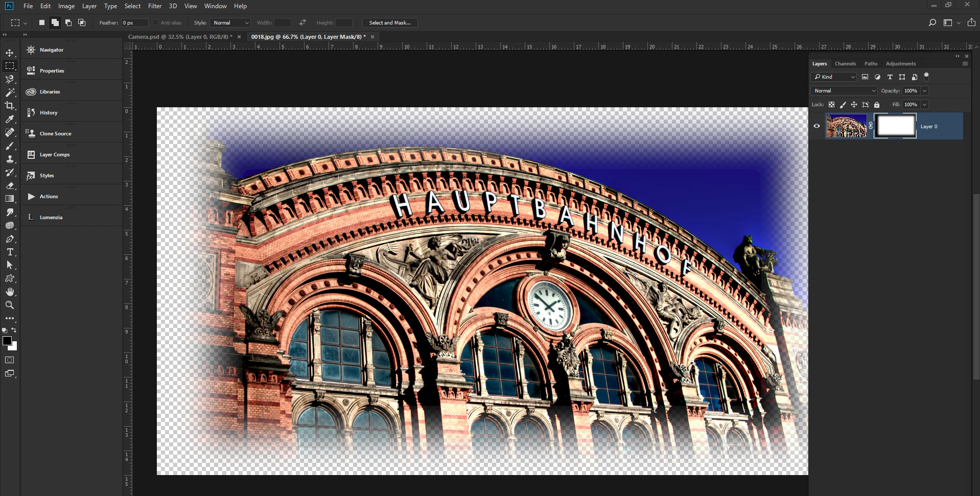The height and width of the screenshot is (496, 980).
Task: Select the Path Selection tool
Action: click(x=10, y=265)
